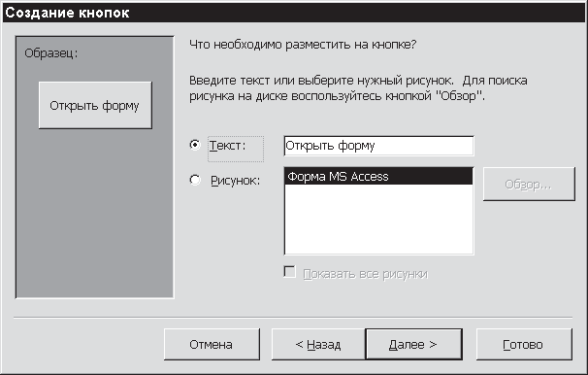This screenshot has height=375, width=588.
Task: Click the "Создание кнопок" title bar
Action: click(294, 13)
